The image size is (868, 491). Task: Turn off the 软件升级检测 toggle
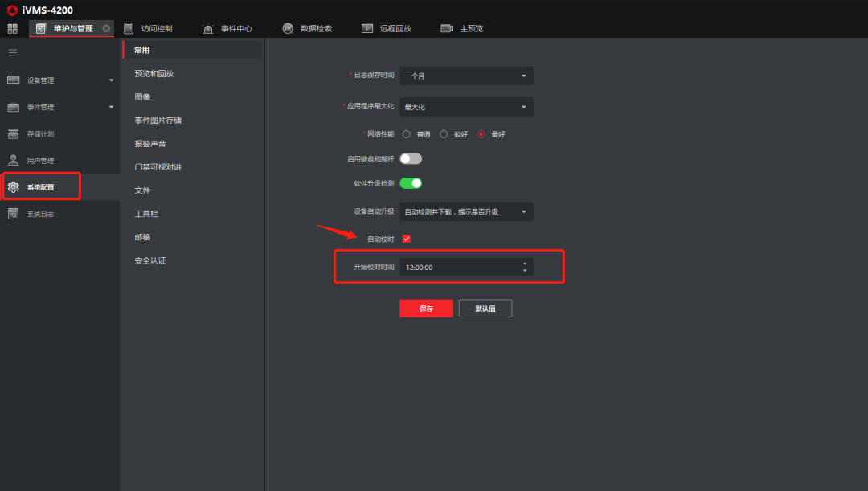(411, 183)
